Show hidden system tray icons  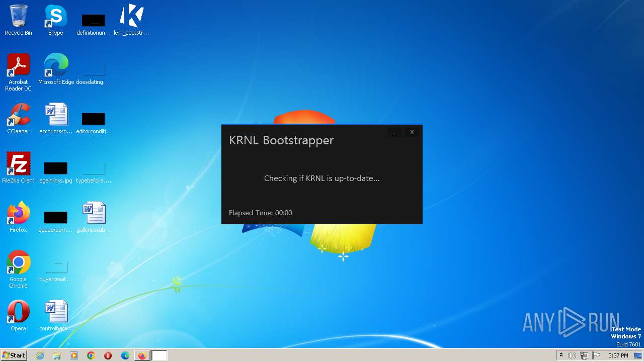pos(561,355)
